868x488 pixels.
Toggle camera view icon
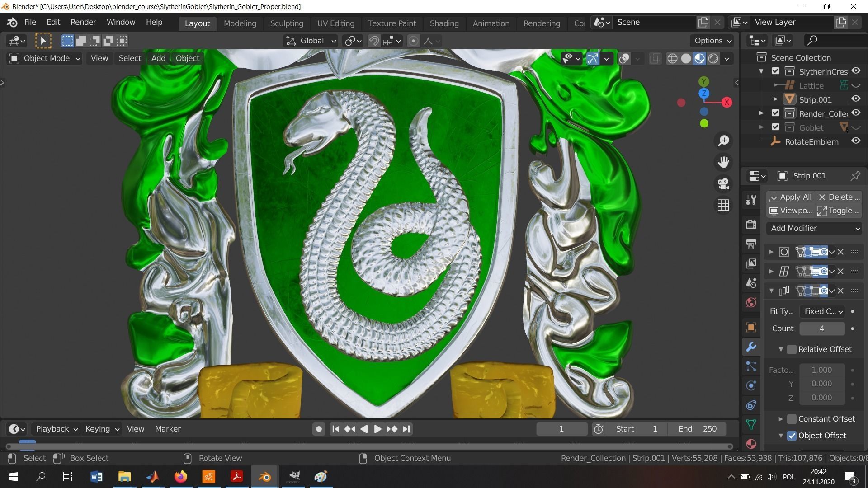(x=723, y=183)
